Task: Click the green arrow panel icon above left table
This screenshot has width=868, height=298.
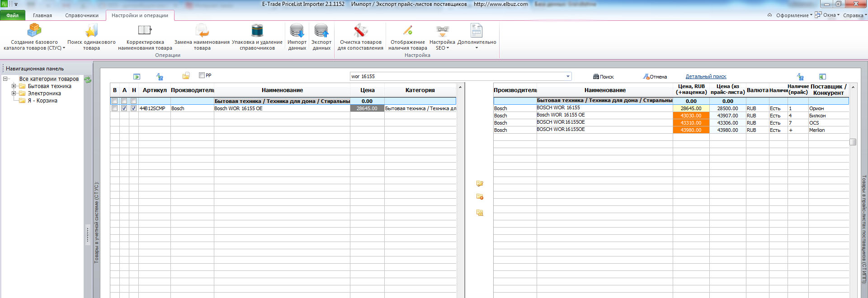Action: click(137, 77)
